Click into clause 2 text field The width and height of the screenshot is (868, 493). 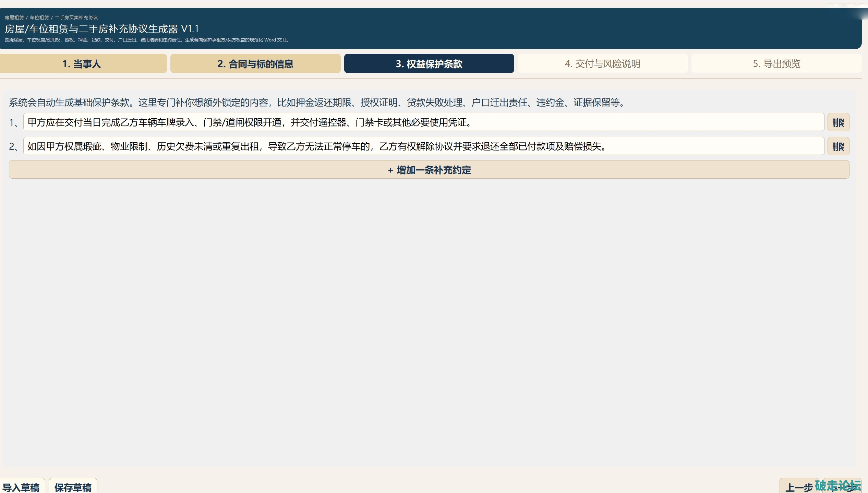coord(423,146)
